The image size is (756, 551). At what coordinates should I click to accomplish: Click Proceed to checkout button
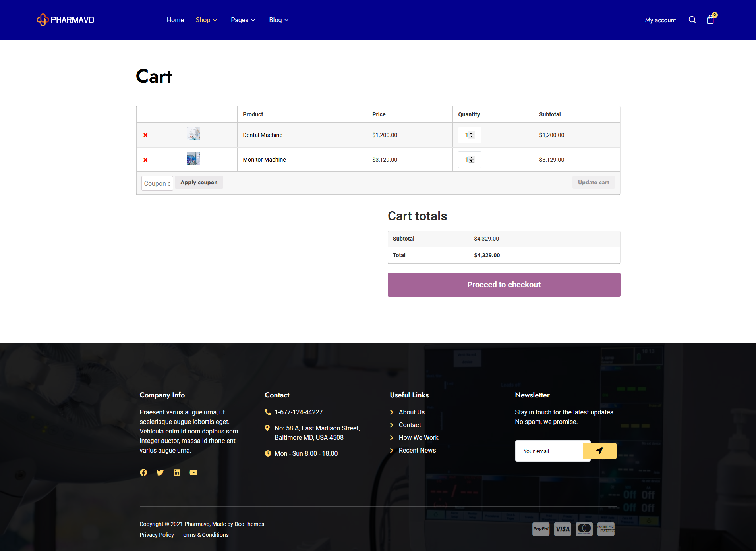504,285
